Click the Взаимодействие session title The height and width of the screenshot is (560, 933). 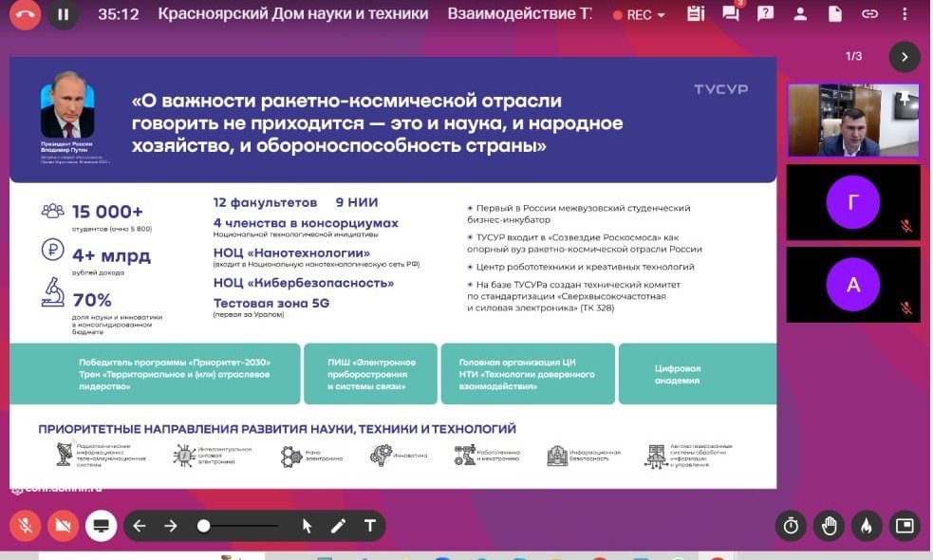519,13
